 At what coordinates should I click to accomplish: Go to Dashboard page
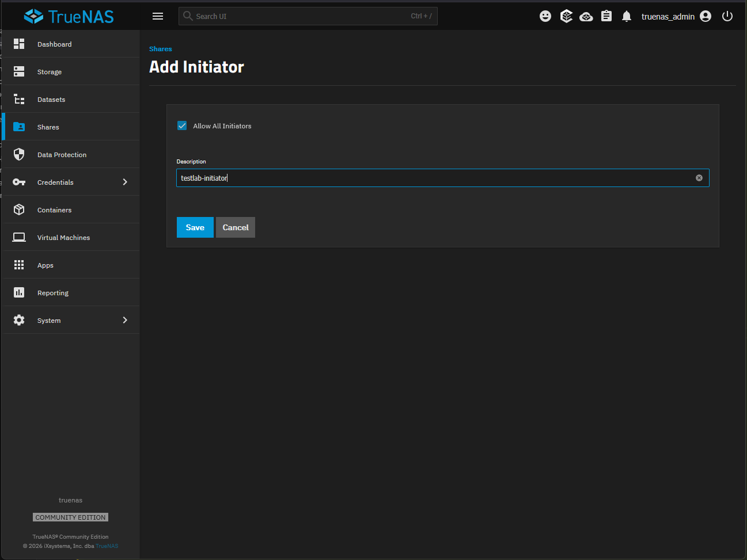click(71, 44)
